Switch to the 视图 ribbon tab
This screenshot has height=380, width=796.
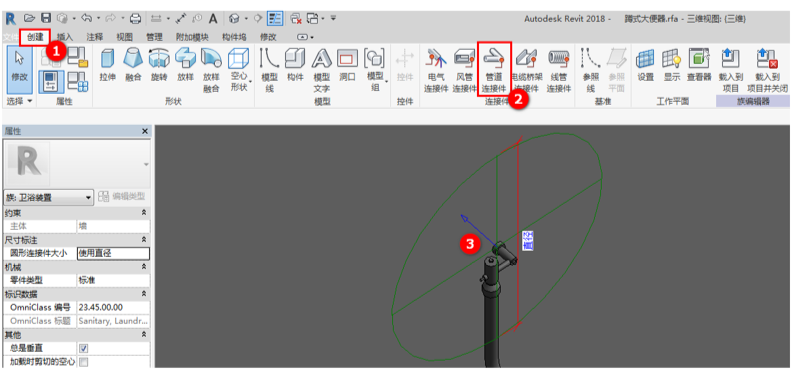pyautogui.click(x=124, y=37)
